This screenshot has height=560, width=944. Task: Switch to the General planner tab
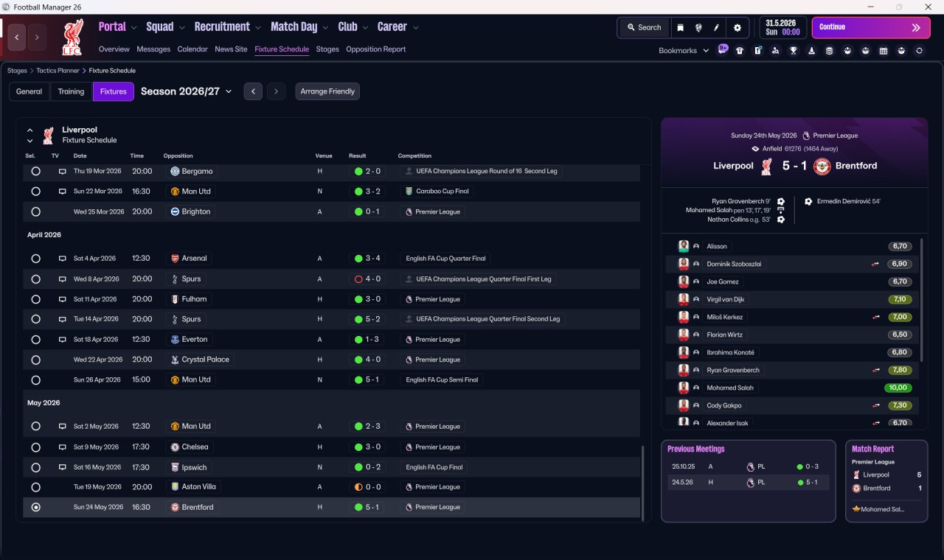[x=29, y=91]
